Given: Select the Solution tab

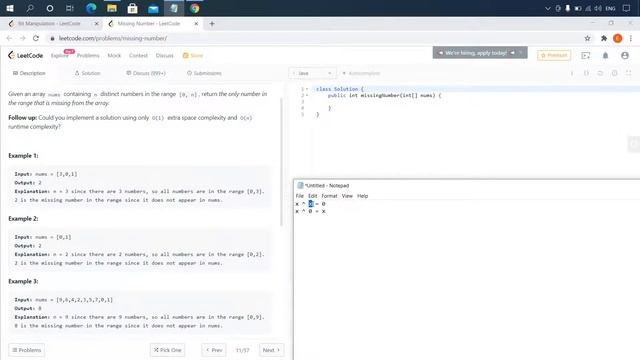Looking at the screenshot, I should [x=87, y=73].
